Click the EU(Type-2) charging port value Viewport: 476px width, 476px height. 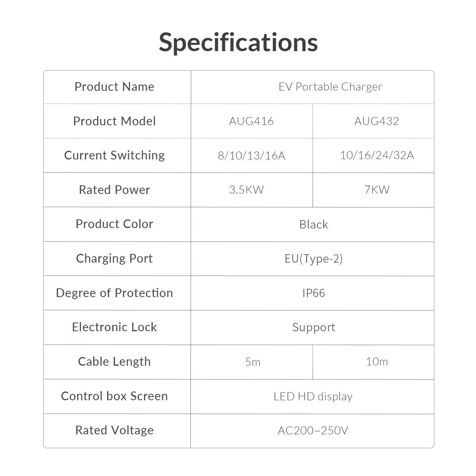tap(313, 259)
